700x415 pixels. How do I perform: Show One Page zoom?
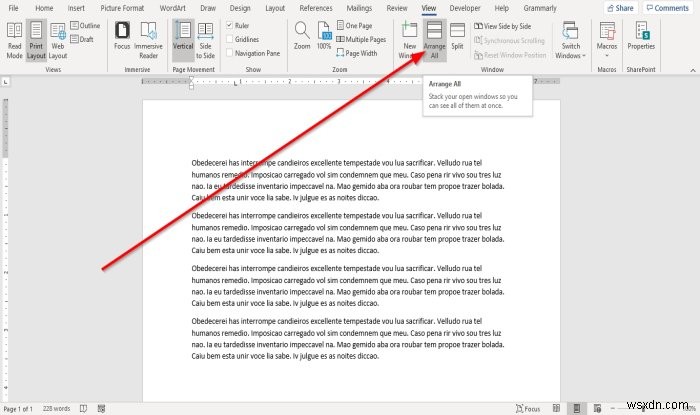[x=354, y=25]
